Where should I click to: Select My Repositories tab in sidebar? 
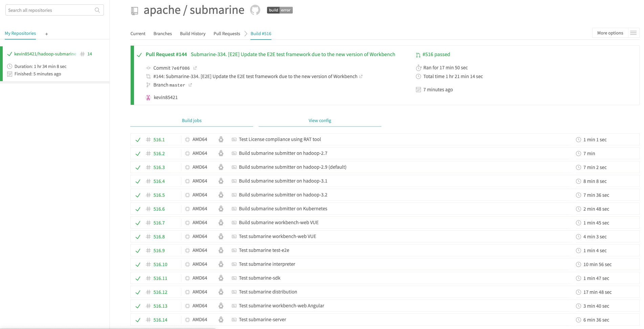pos(20,33)
